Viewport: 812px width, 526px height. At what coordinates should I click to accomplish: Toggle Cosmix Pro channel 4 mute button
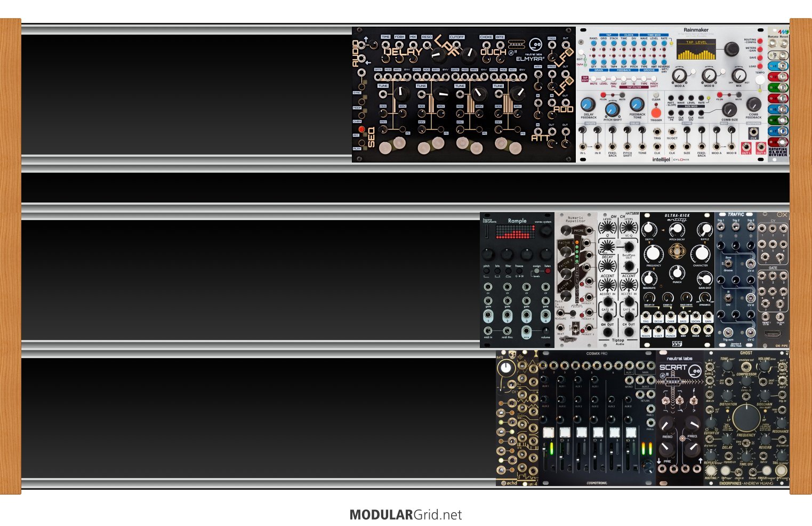[x=598, y=432]
